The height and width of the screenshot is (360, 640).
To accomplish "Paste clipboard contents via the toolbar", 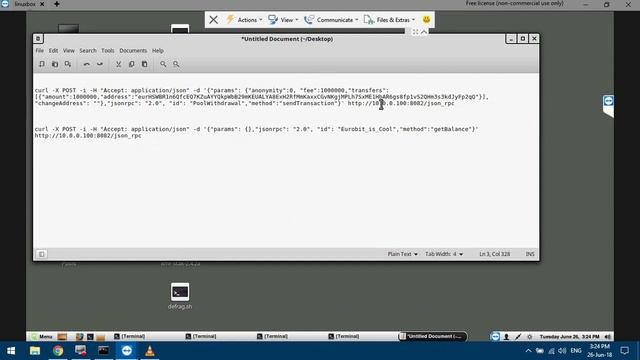I will point(144,64).
